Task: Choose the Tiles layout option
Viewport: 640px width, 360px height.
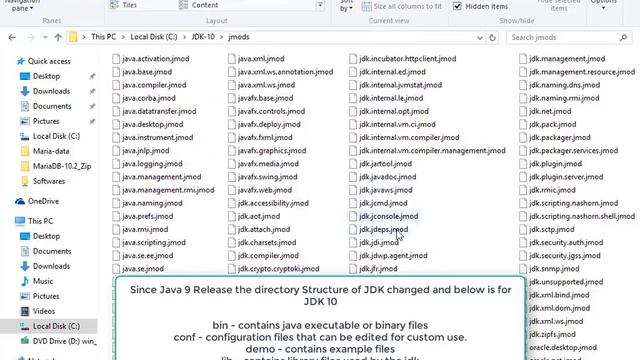Action: [x=124, y=5]
